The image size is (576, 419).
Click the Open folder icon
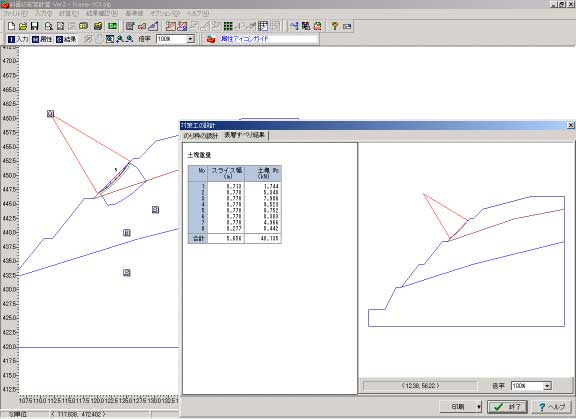pos(23,26)
